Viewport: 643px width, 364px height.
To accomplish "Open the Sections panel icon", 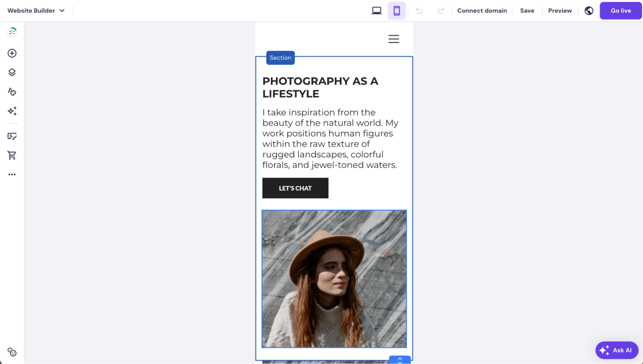I will tap(12, 72).
